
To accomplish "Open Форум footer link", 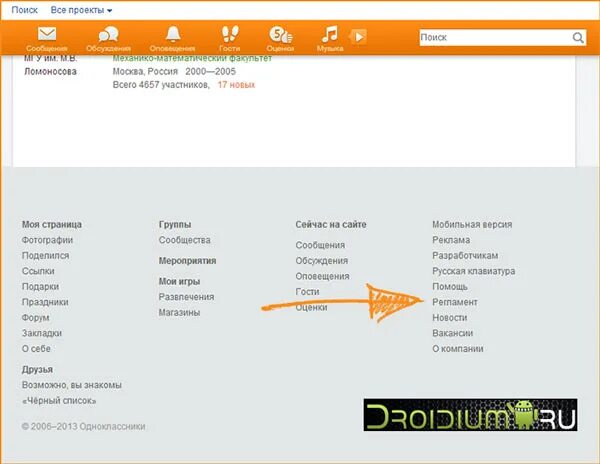I will click(x=36, y=318).
